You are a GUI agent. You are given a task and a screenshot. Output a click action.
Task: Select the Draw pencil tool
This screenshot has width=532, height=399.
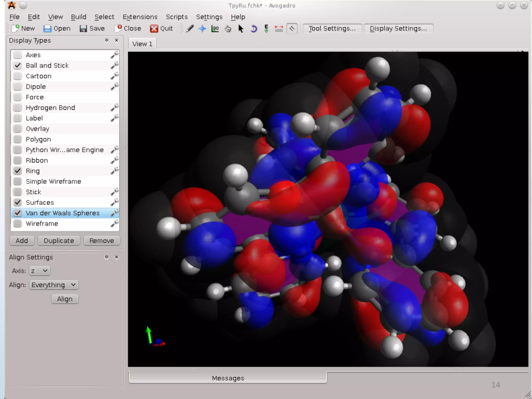(x=190, y=28)
